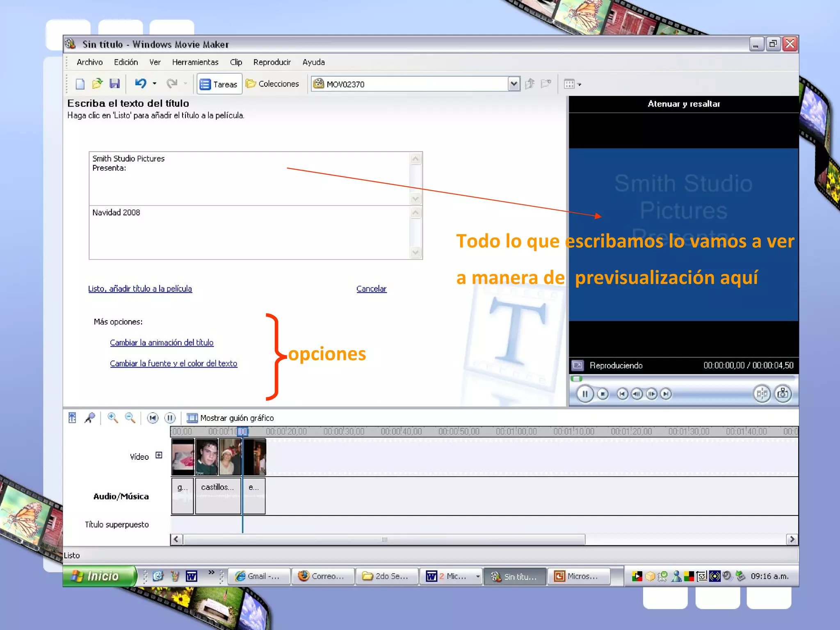This screenshot has height=630, width=840.
Task: Click the Save project icon
Action: tap(114, 84)
